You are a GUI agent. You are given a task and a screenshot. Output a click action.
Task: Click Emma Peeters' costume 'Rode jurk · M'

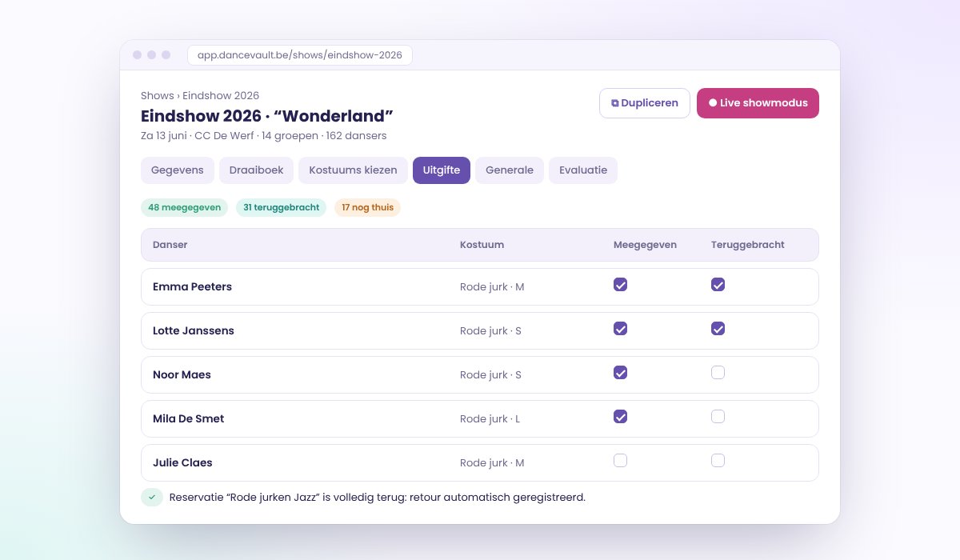492,287
